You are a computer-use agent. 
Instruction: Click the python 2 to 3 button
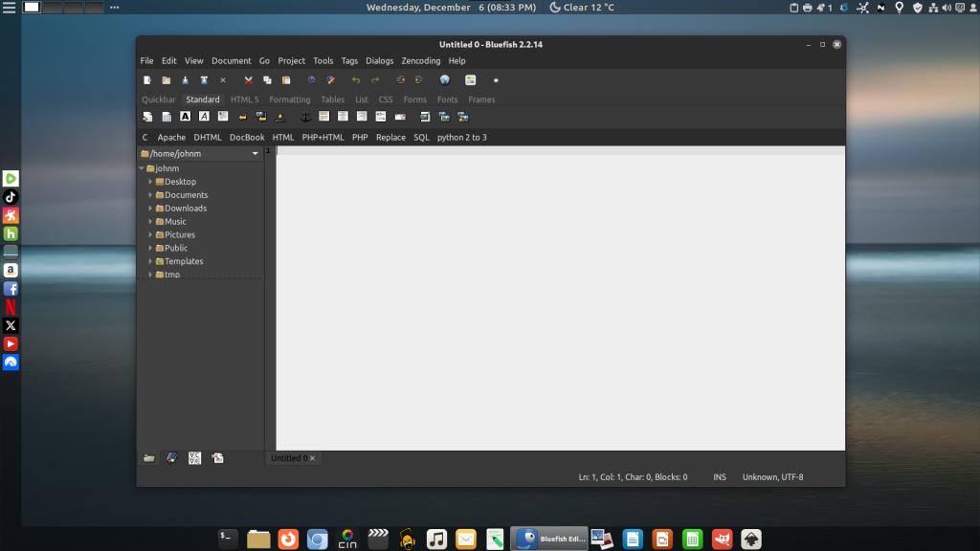(x=461, y=138)
